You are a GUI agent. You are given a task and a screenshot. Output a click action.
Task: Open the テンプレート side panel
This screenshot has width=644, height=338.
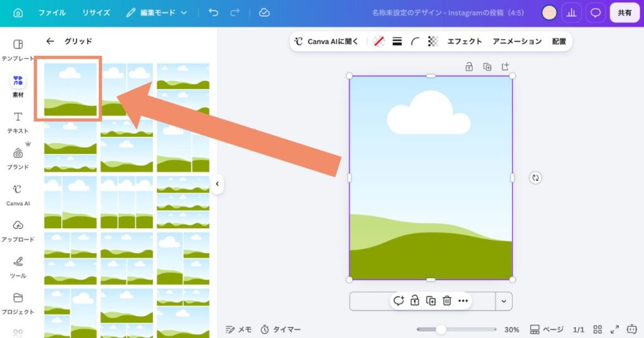point(18,50)
